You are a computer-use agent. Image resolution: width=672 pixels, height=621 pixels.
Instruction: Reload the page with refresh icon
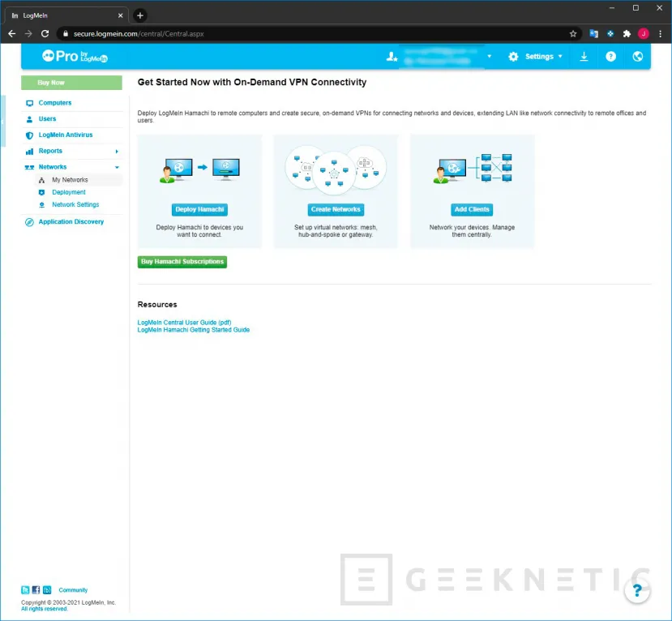[x=45, y=33]
